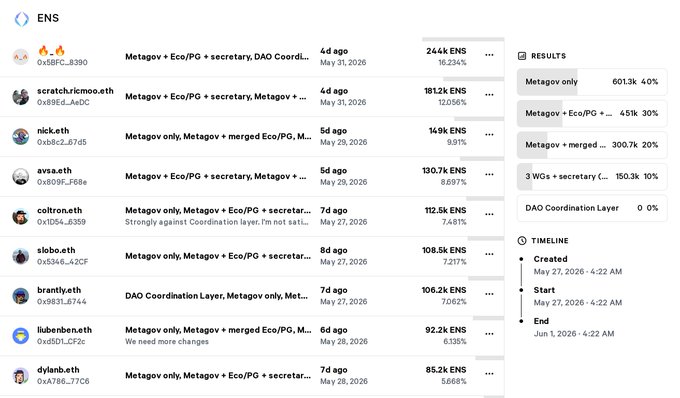Click address 0xd5D1...CF2c
680x398 pixels.
coord(61,342)
